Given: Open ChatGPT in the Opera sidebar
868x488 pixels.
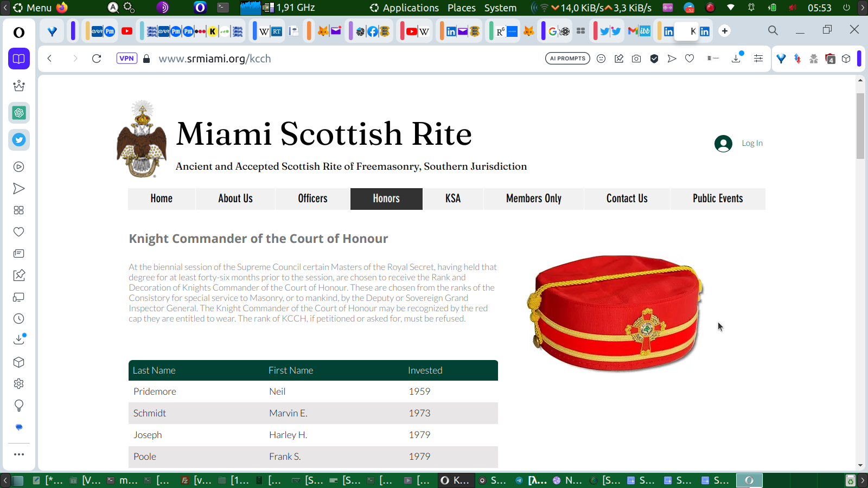Looking at the screenshot, I should (x=19, y=113).
